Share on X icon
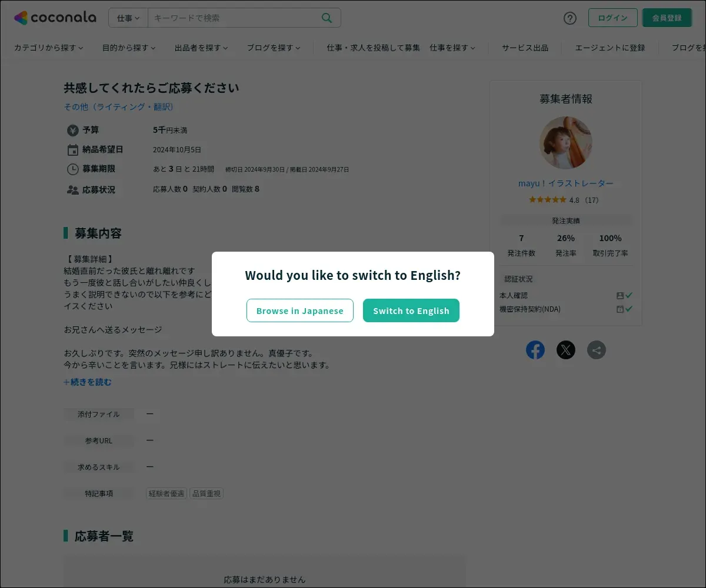706x588 pixels. [x=566, y=350]
